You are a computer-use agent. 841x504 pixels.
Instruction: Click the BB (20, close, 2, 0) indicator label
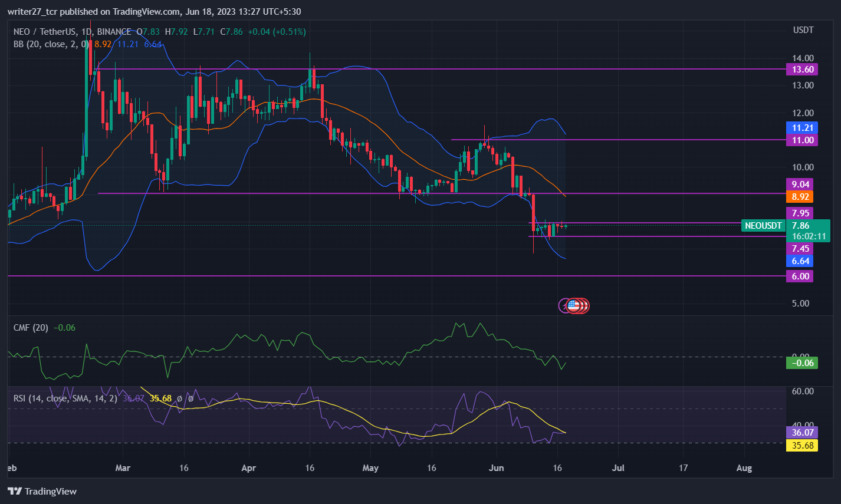point(51,44)
